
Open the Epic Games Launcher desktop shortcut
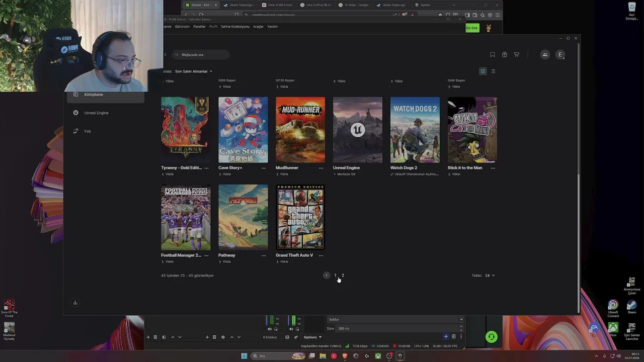[632, 332]
